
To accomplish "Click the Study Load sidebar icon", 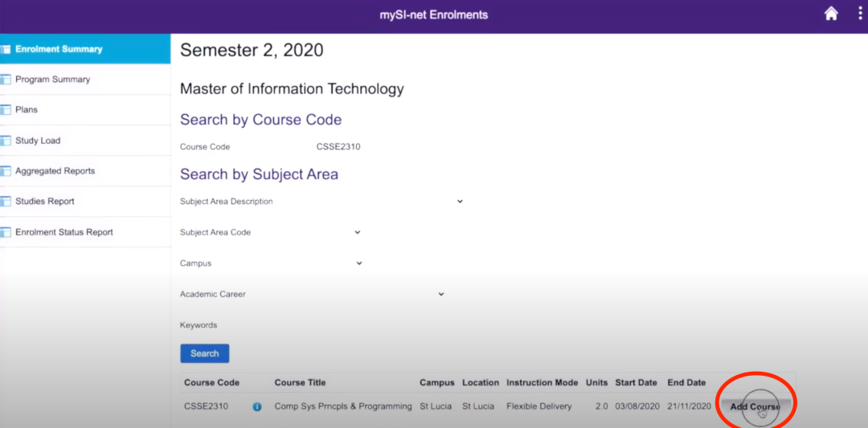I will [6, 141].
